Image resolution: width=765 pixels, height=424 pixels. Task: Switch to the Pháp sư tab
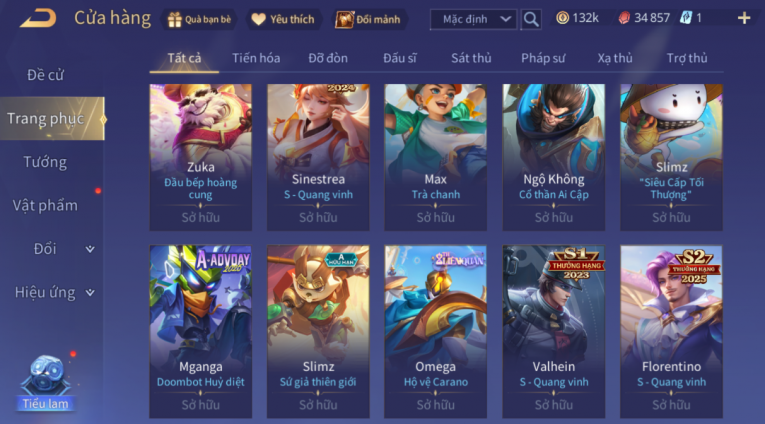(543, 58)
